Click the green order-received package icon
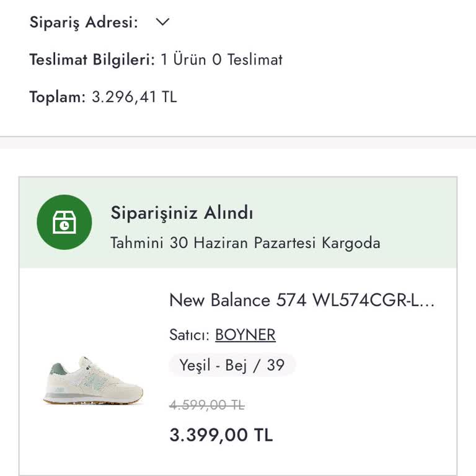Screen dimensions: 476x476 64,222
